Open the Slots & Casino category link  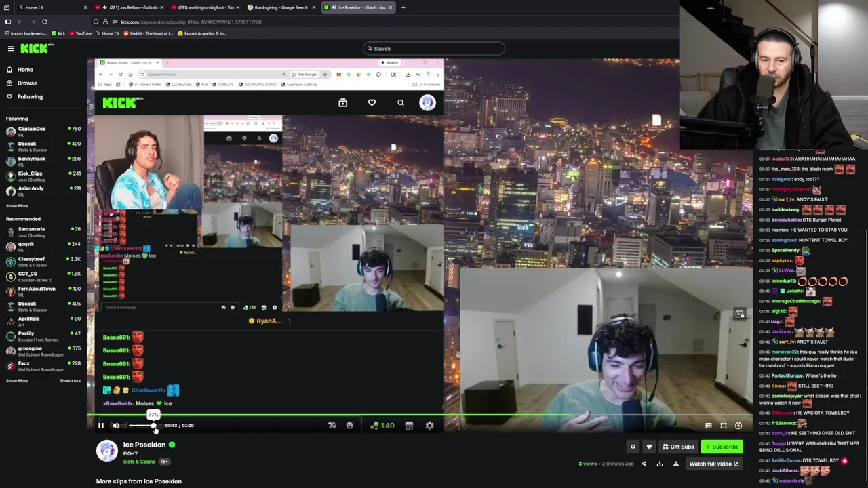tap(140, 462)
